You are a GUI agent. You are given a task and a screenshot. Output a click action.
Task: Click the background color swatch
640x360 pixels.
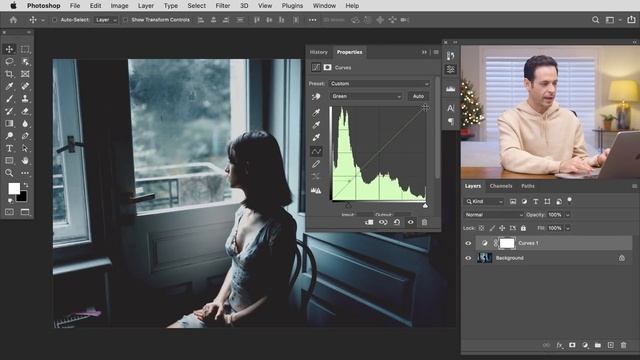pos(22,197)
